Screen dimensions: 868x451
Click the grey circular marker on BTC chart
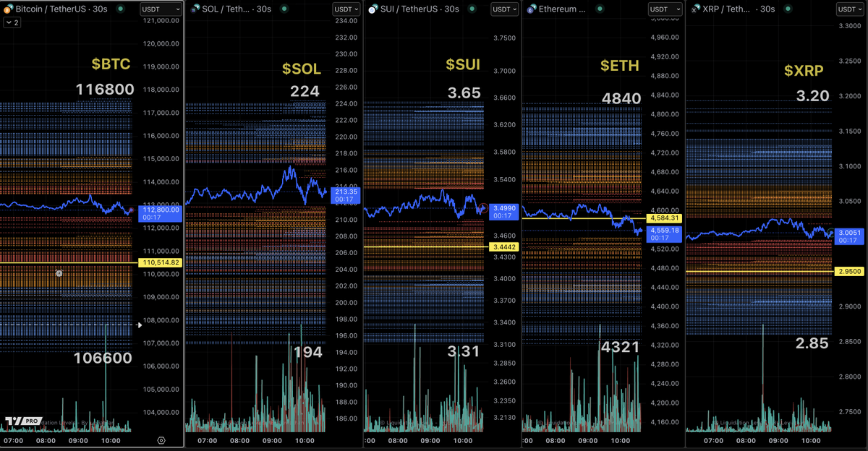pyautogui.click(x=59, y=273)
